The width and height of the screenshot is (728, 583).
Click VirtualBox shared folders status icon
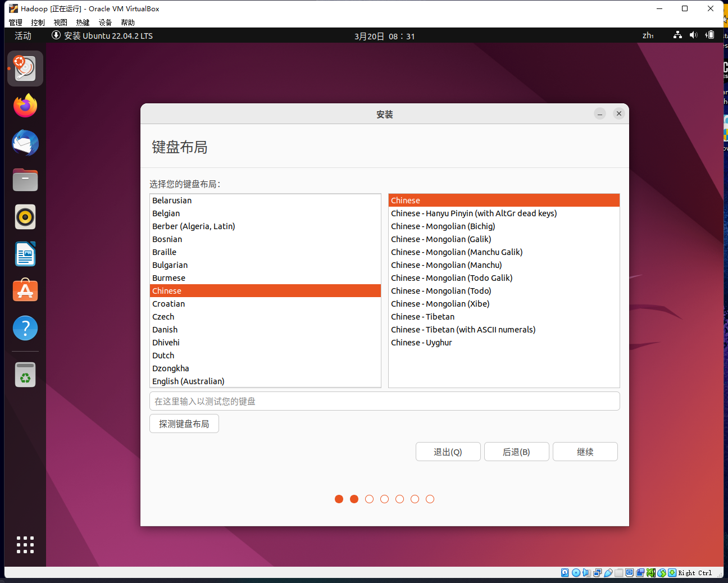(618, 573)
